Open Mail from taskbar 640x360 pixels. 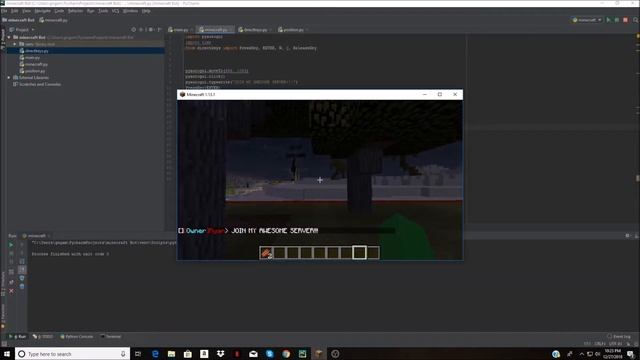(253, 354)
